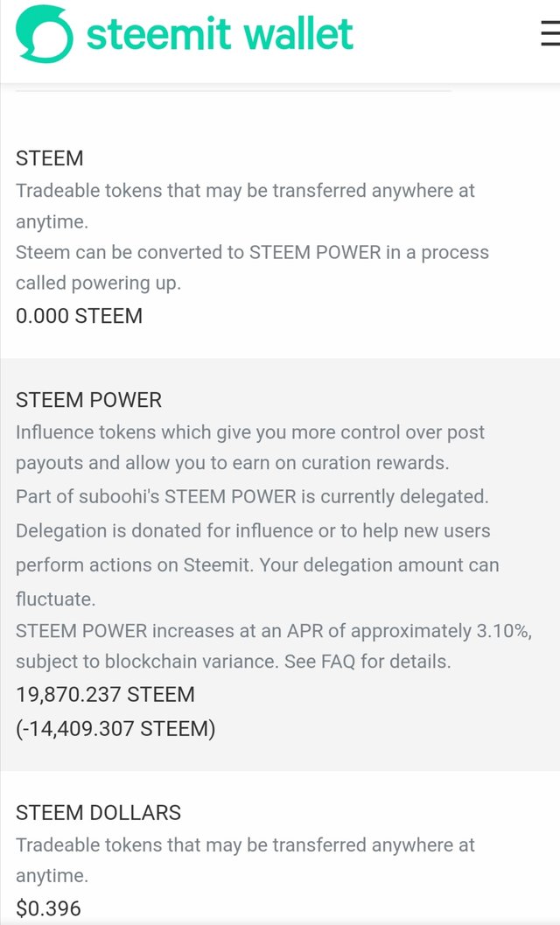Image resolution: width=560 pixels, height=925 pixels.
Task: Click the 'Influence tokens' description paragraph
Action: (x=250, y=447)
